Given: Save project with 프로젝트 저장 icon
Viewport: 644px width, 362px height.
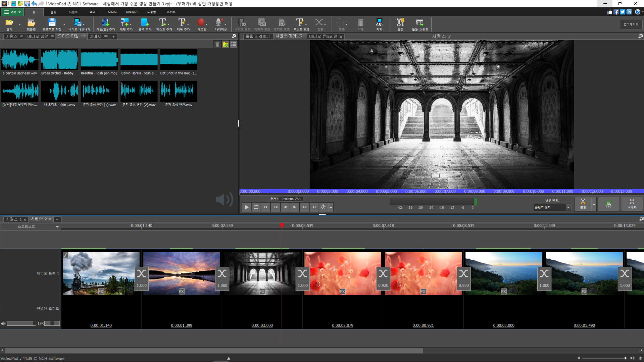Looking at the screenshot, I should [x=52, y=24].
